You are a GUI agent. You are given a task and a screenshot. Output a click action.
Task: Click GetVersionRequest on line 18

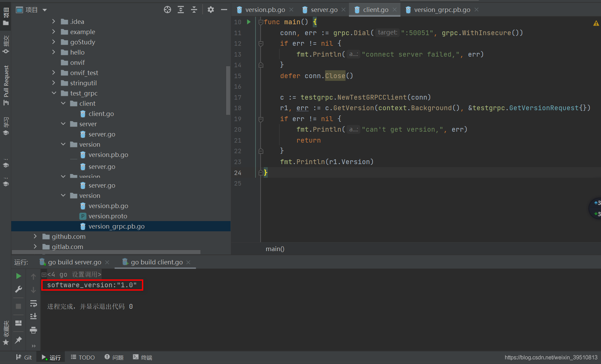tap(544, 108)
